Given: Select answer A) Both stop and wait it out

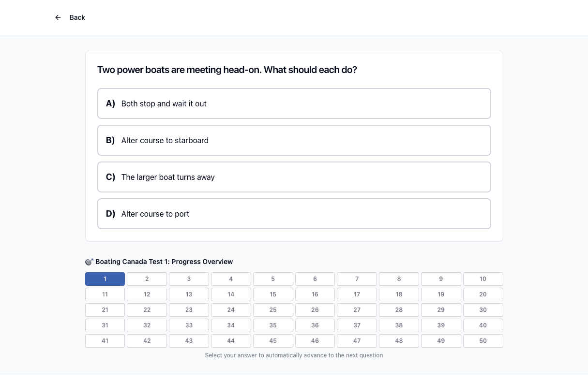Looking at the screenshot, I should pyautogui.click(x=294, y=103).
